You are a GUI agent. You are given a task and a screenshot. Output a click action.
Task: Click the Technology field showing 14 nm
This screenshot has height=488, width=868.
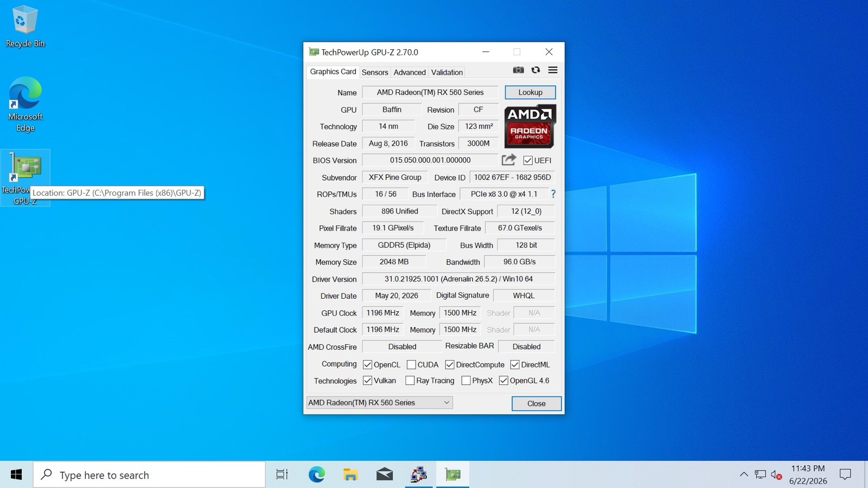click(x=388, y=126)
